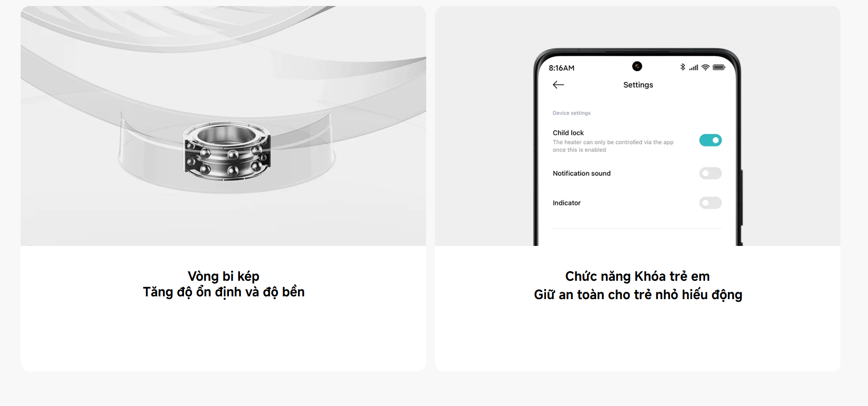Click the Settings title on phone screen
The width and height of the screenshot is (868, 406).
point(638,85)
